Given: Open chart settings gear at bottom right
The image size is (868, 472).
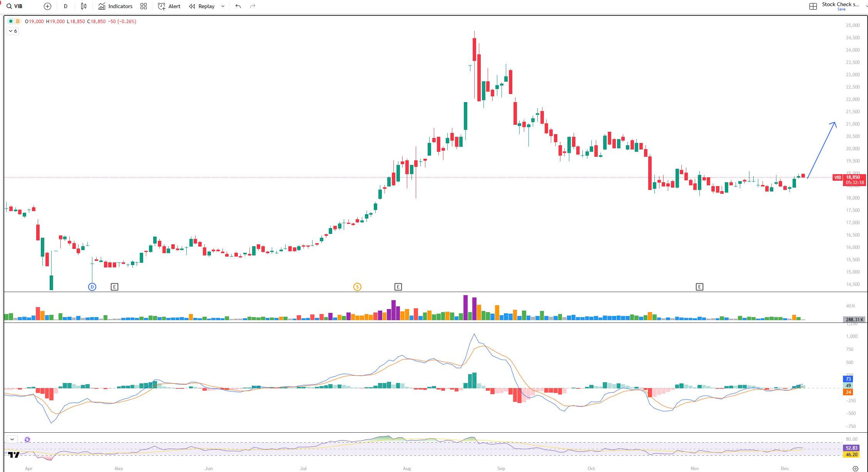Looking at the screenshot, I should pos(855,469).
